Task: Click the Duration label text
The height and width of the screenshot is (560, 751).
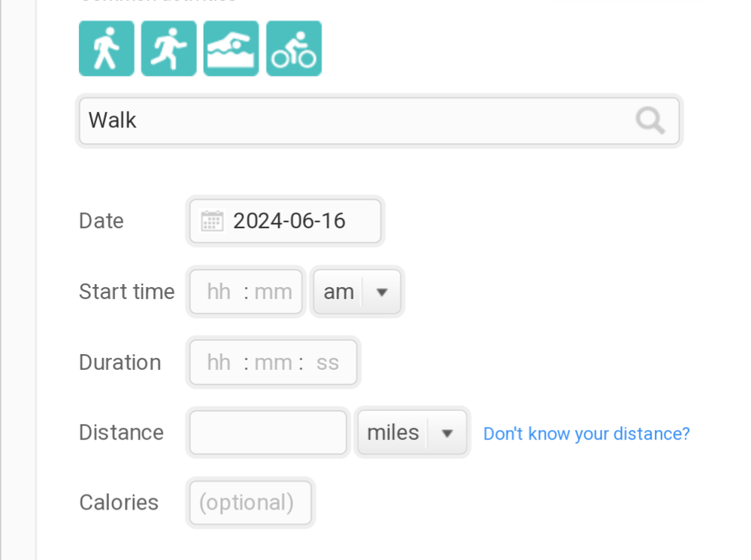Action: click(x=120, y=362)
